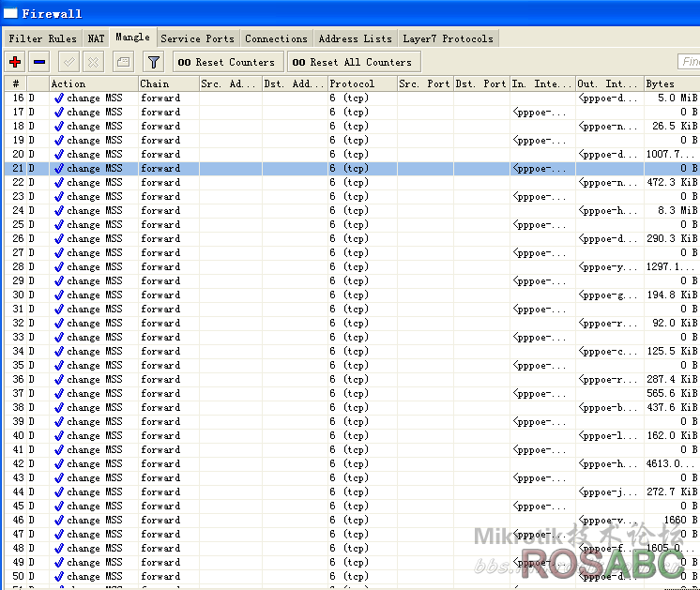This screenshot has height=590, width=700.
Task: Select the 472.3 KiB bytes cell
Action: point(672,183)
